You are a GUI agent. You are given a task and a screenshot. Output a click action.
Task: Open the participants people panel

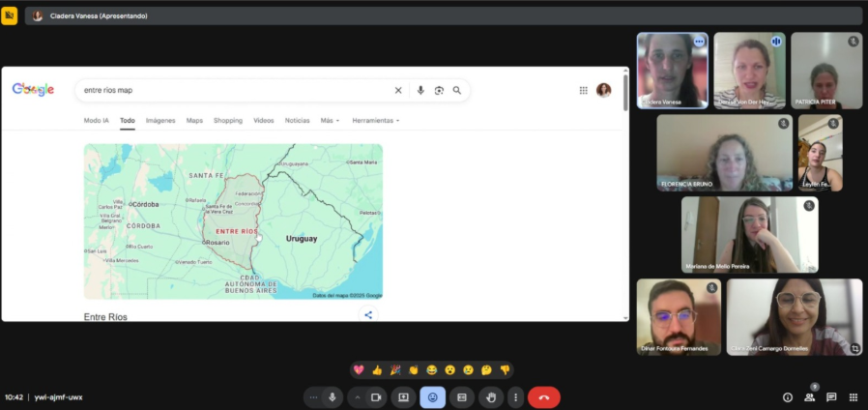click(809, 396)
